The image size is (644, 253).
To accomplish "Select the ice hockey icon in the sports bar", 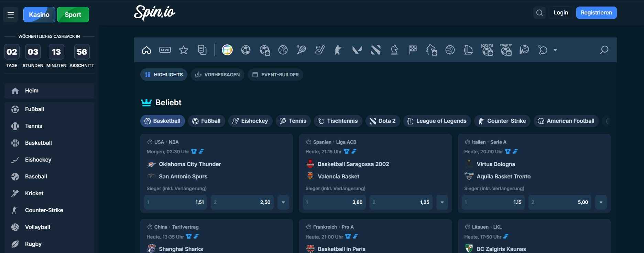I will click(x=320, y=50).
